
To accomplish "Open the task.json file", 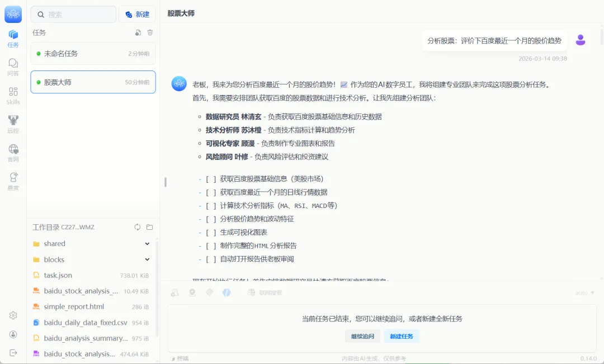I will click(x=92, y=276).
